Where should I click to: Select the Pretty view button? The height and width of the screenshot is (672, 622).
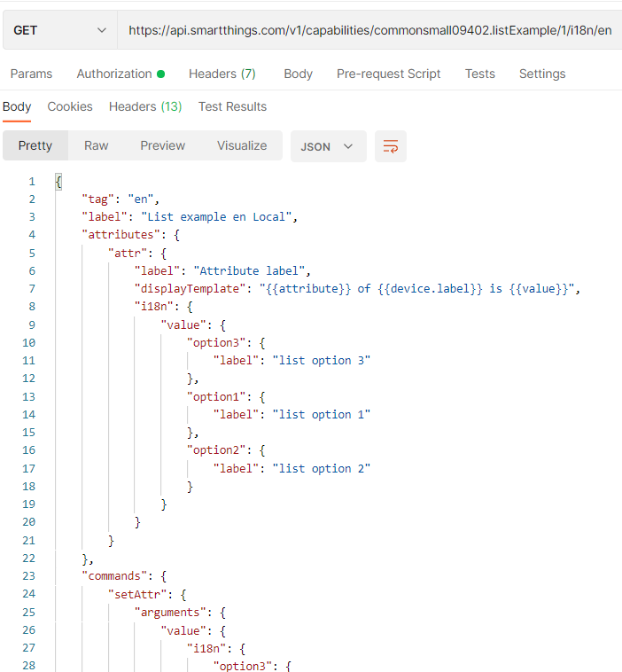[x=35, y=145]
